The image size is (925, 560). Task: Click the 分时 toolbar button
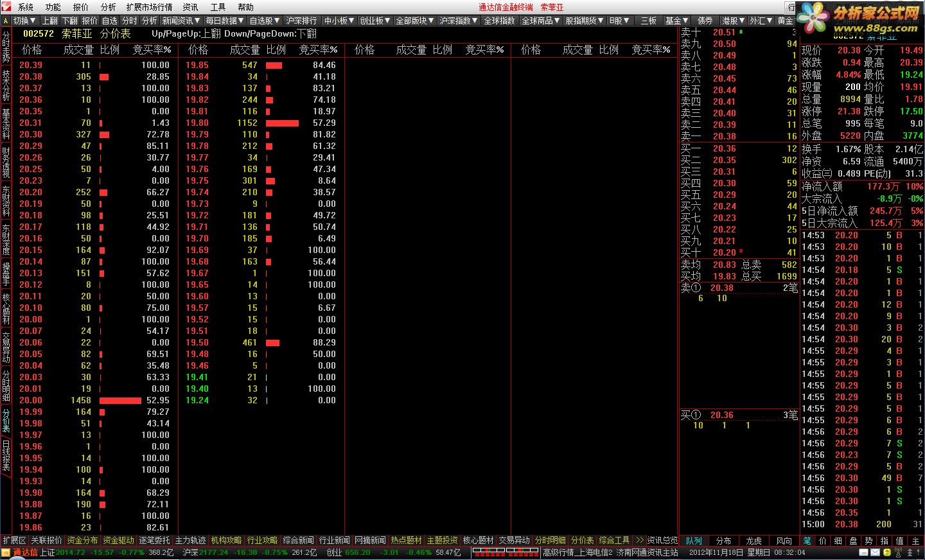point(130,21)
